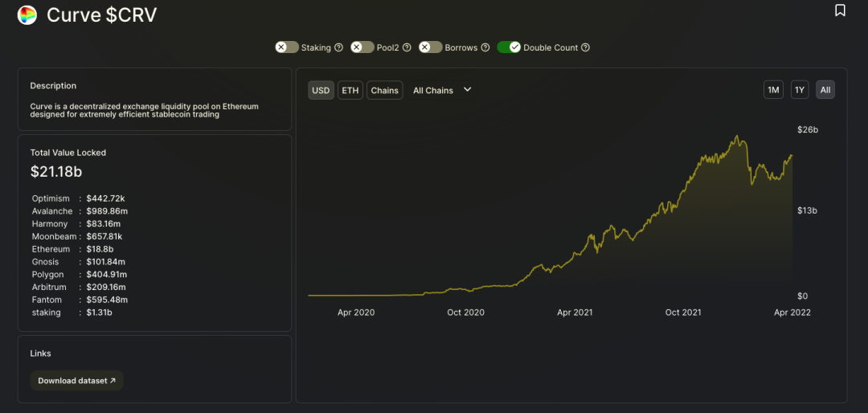868x413 pixels.
Task: Turn on the Borrows toggle
Action: pyautogui.click(x=431, y=47)
